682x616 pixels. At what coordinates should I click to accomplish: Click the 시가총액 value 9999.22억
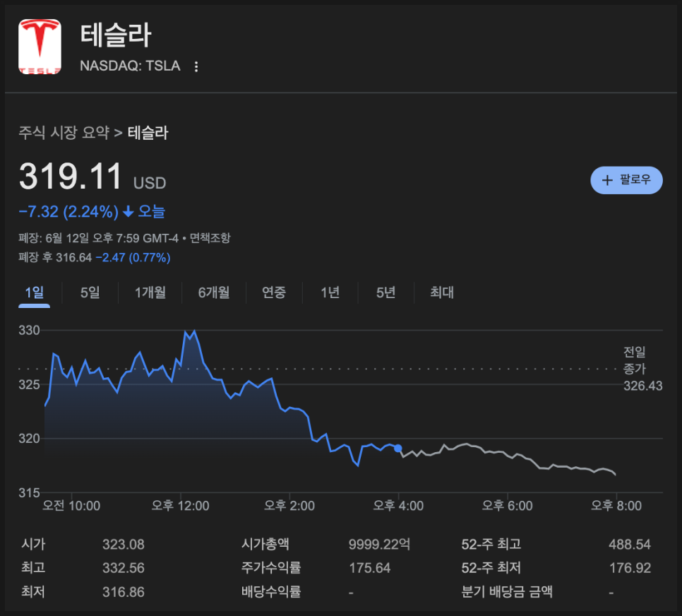(x=379, y=544)
